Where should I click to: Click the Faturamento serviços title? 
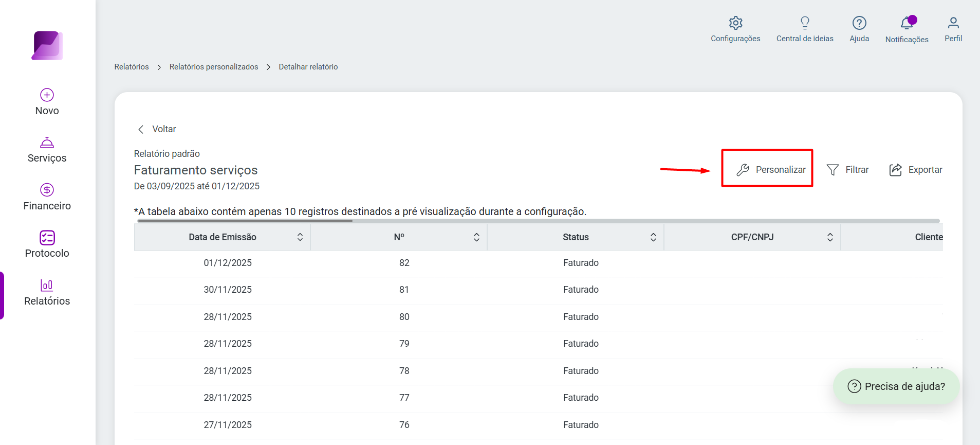(x=196, y=170)
